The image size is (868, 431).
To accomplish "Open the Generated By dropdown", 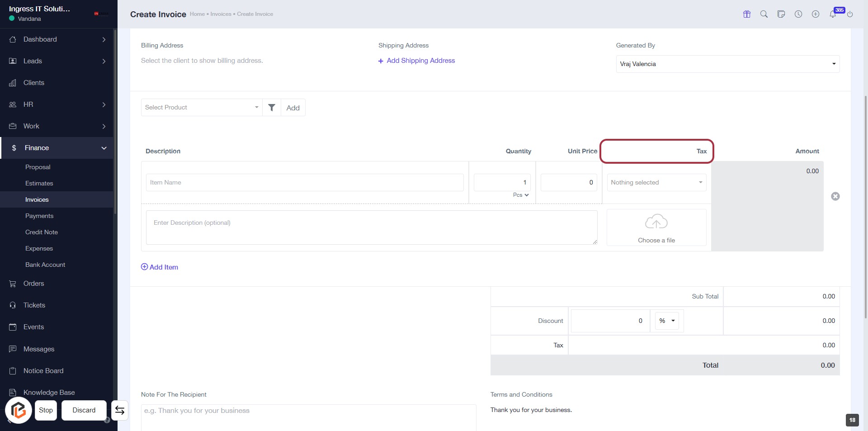I will [727, 64].
